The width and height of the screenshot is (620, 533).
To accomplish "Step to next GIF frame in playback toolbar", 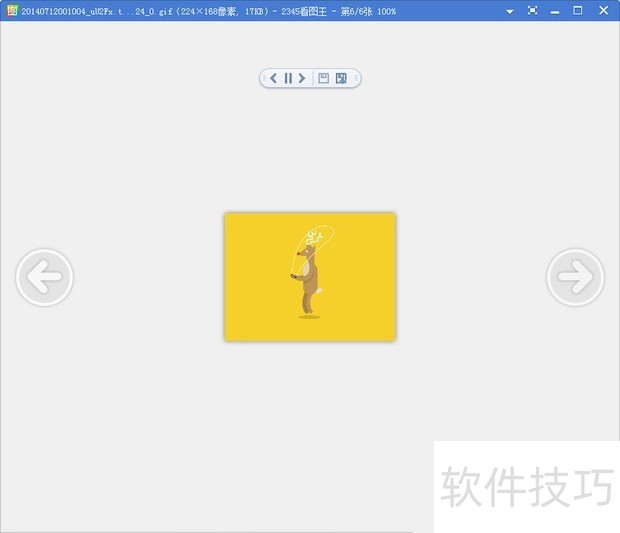I will 302,78.
